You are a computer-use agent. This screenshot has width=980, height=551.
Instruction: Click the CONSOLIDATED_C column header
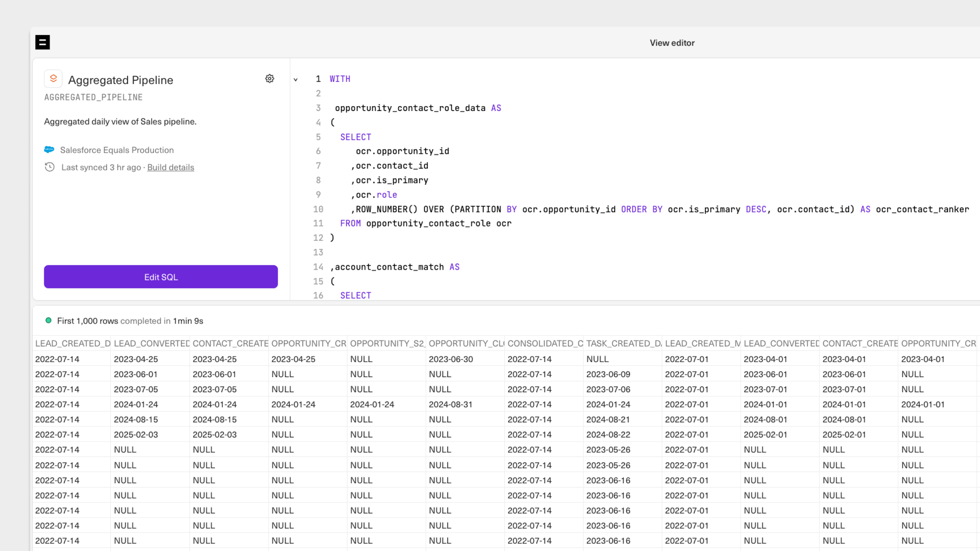(x=544, y=344)
